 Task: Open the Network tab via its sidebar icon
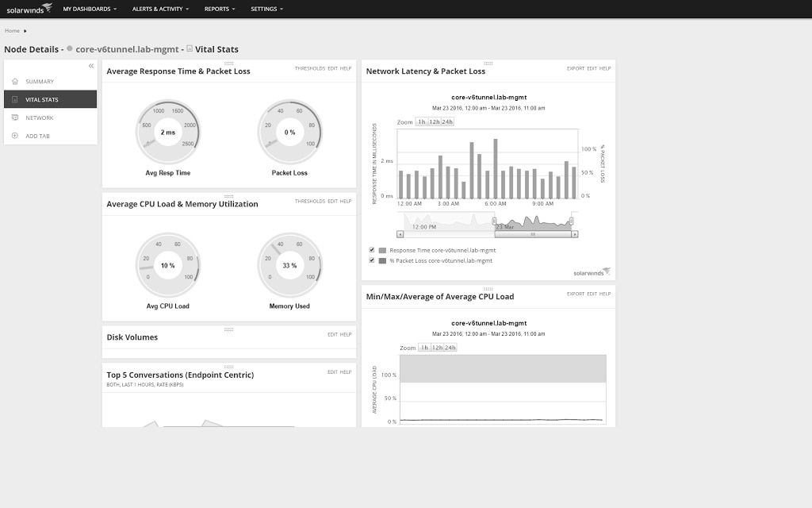tap(15, 117)
